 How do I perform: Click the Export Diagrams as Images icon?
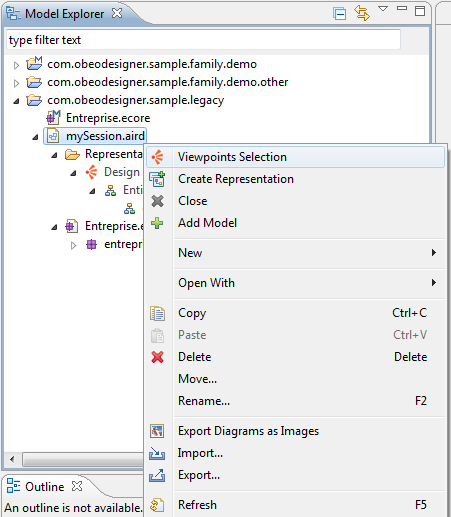pyautogui.click(x=157, y=431)
